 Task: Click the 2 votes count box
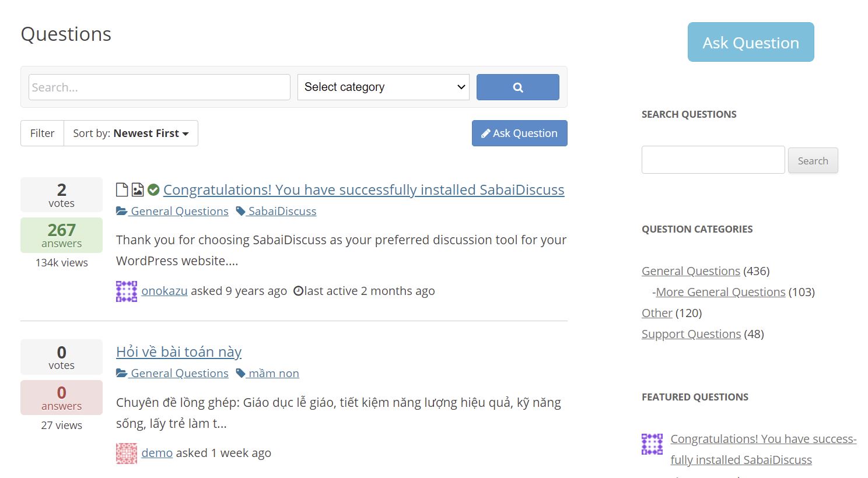pos(61,195)
